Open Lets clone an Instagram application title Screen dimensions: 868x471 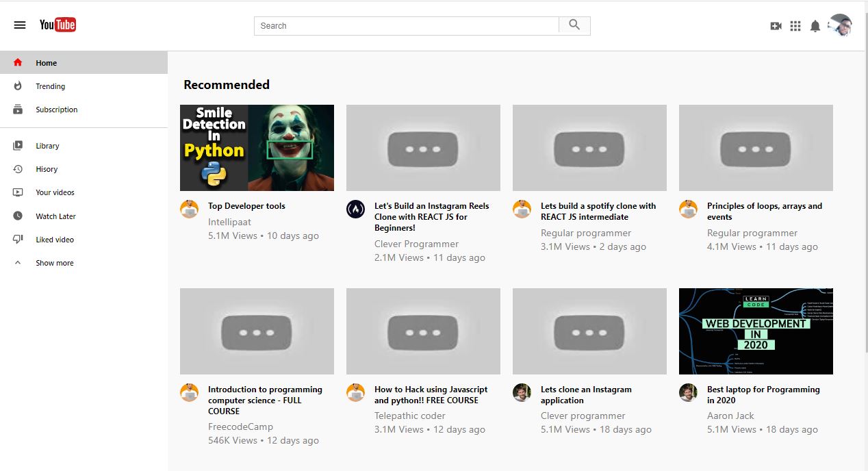coord(586,395)
